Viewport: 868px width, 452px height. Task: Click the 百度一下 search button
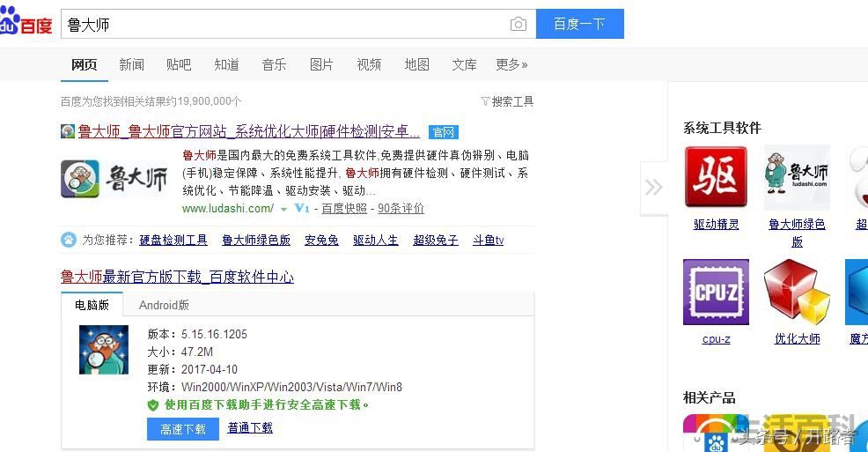tap(579, 24)
